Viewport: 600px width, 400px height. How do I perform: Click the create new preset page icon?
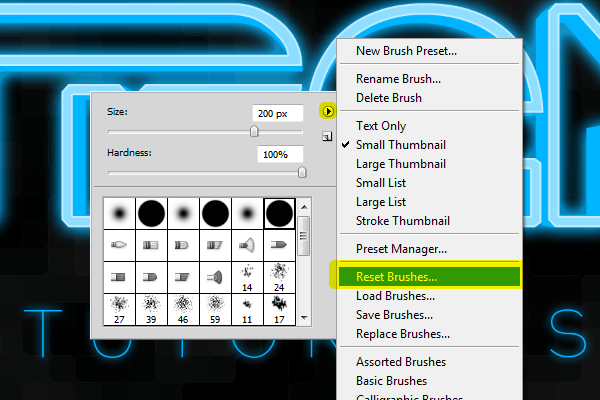point(327,136)
